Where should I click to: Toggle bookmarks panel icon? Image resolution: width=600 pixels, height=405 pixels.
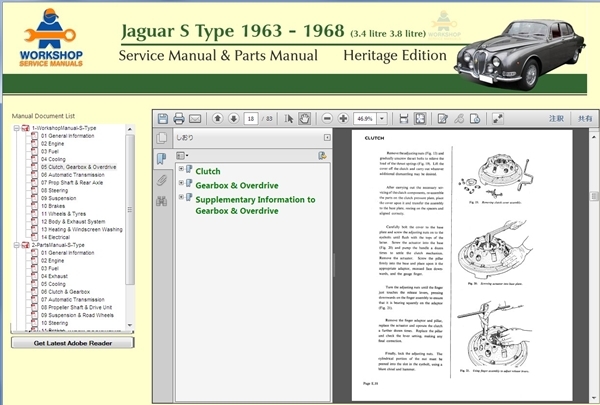click(162, 158)
